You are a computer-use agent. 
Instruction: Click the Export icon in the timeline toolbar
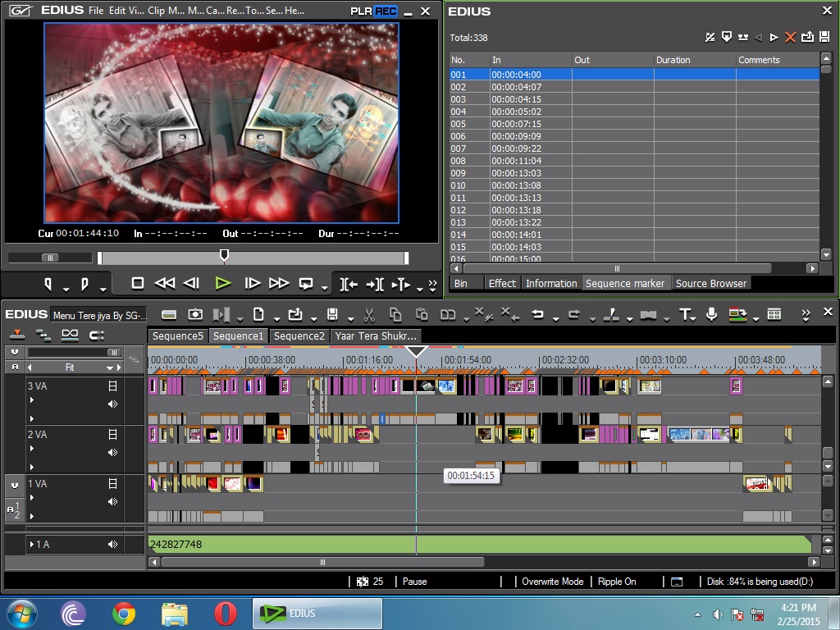(x=737, y=314)
